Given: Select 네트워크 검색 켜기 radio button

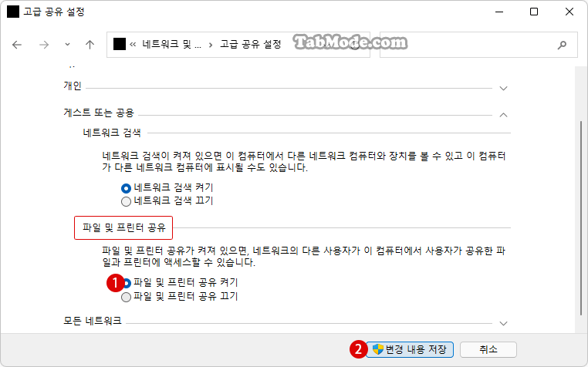Looking at the screenshot, I should point(126,188).
